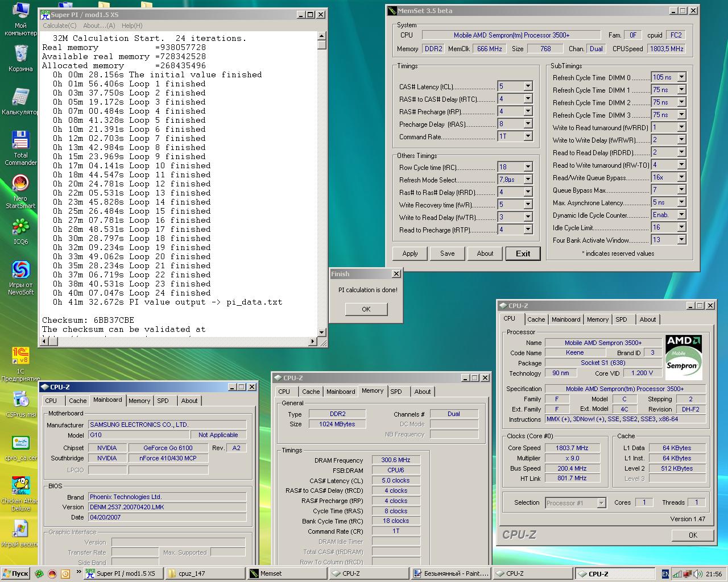
Task: Switch to the Paint taskbar button
Action: pos(451,573)
